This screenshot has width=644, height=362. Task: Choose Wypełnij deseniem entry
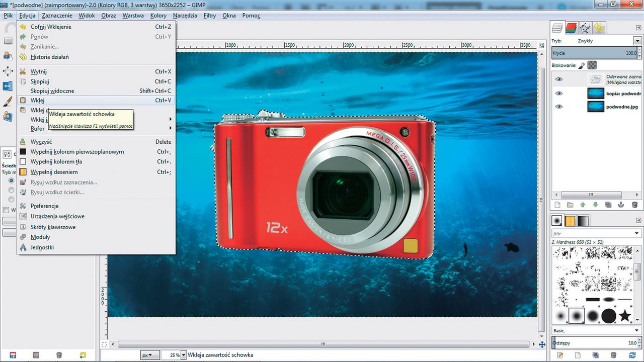point(96,172)
